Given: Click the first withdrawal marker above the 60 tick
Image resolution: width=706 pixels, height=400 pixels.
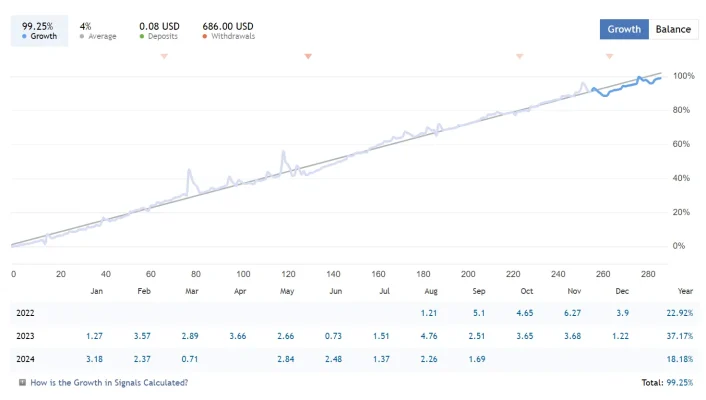Looking at the screenshot, I should coord(164,56).
